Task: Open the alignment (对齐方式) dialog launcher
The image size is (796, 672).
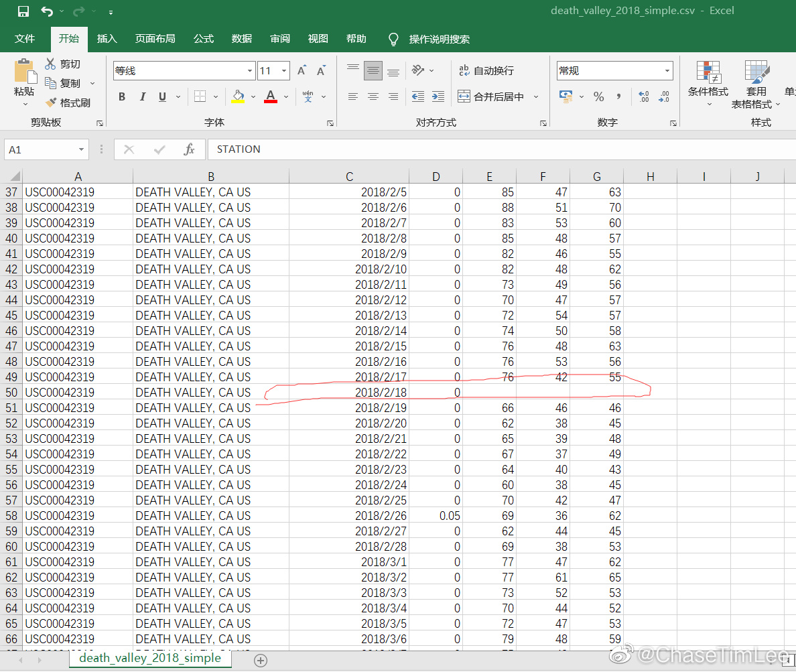Action: pos(543,123)
